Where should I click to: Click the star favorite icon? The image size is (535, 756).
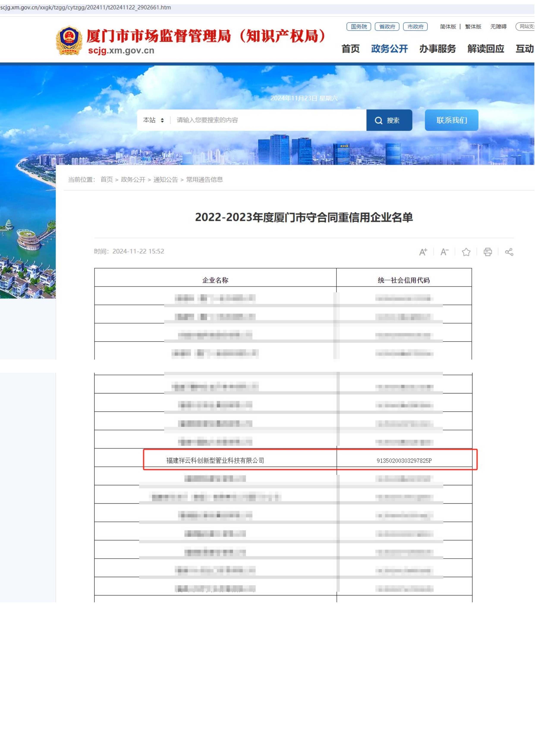466,252
